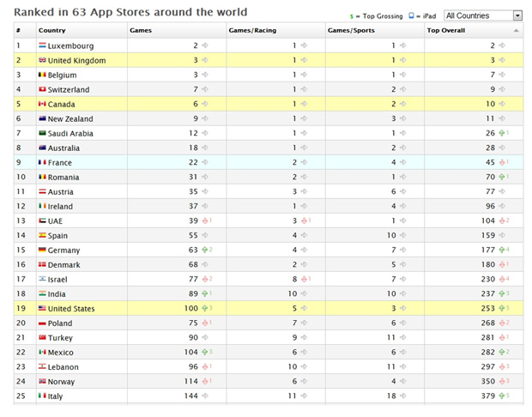Open the United Kingdom country link
Image resolution: width=532 pixels, height=417 pixels.
(x=77, y=60)
